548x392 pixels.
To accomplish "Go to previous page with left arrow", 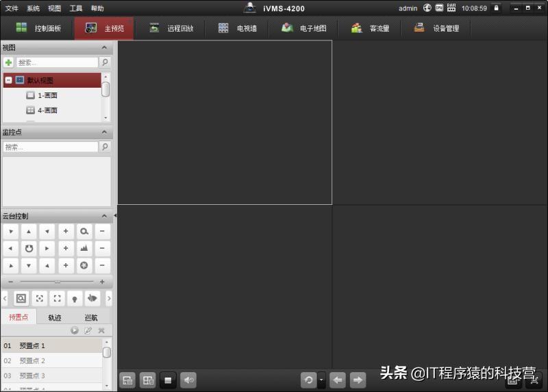I will (x=338, y=380).
